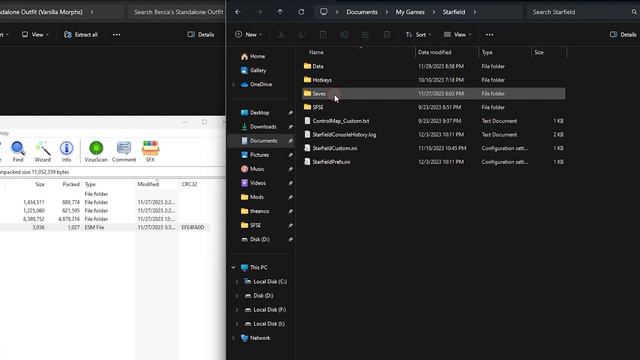Open the New dropdown button
This screenshot has height=360, width=640.
pos(249,35)
